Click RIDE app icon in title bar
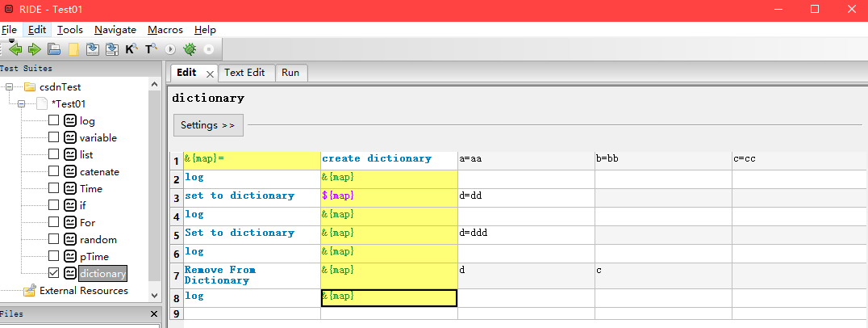The height and width of the screenshot is (328, 868). click(8, 9)
